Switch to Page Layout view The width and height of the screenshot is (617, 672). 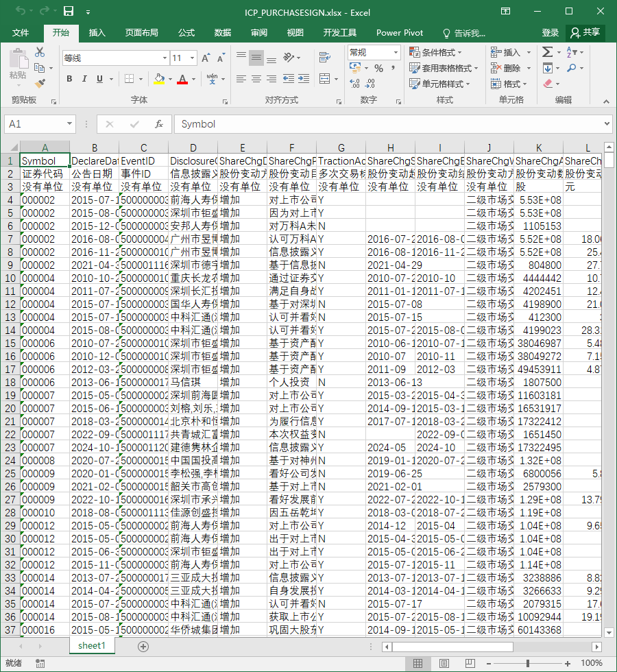(444, 664)
